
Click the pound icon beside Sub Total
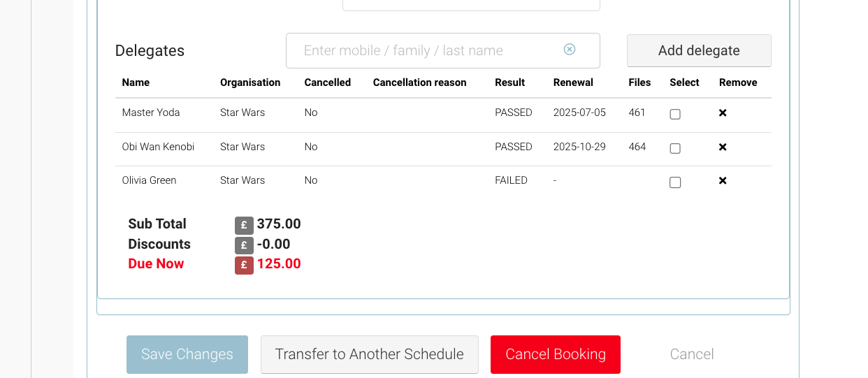tap(244, 225)
